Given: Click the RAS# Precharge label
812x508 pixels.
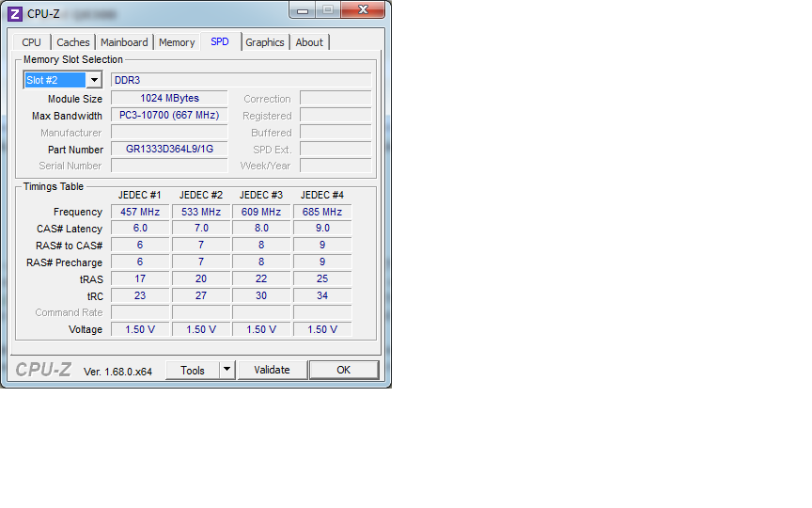Looking at the screenshot, I should (x=64, y=262).
